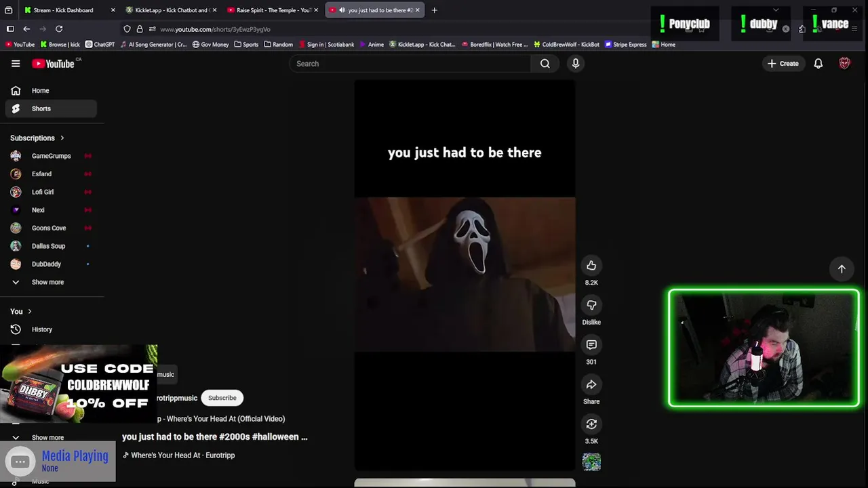Open the Esfand subscription channel

click(x=51, y=174)
